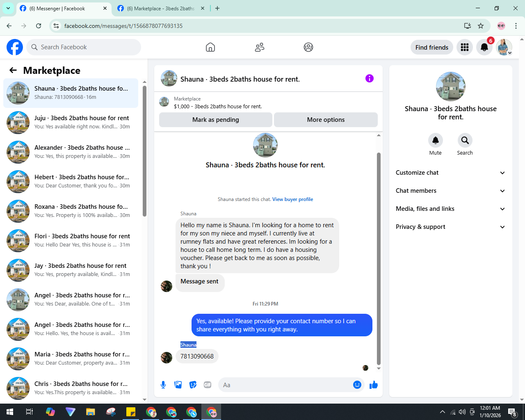
Task: Open the $1,000 listing link under Marketplace
Action: tap(218, 106)
